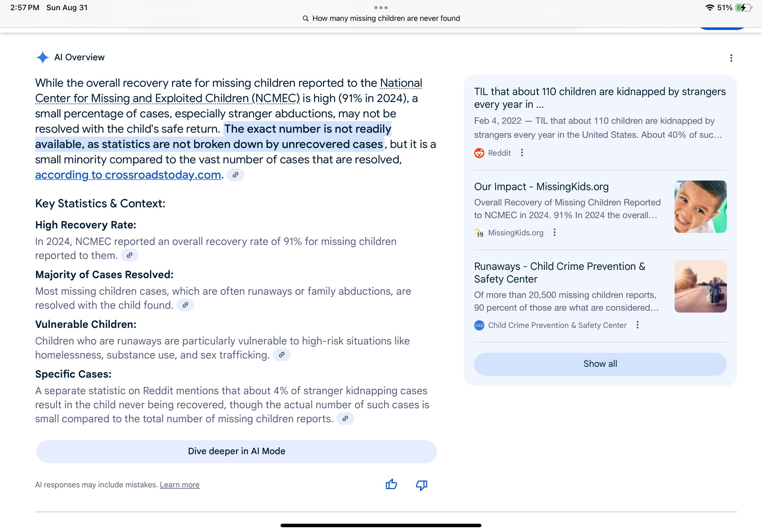Give the AI response a thumbs up

tap(391, 484)
